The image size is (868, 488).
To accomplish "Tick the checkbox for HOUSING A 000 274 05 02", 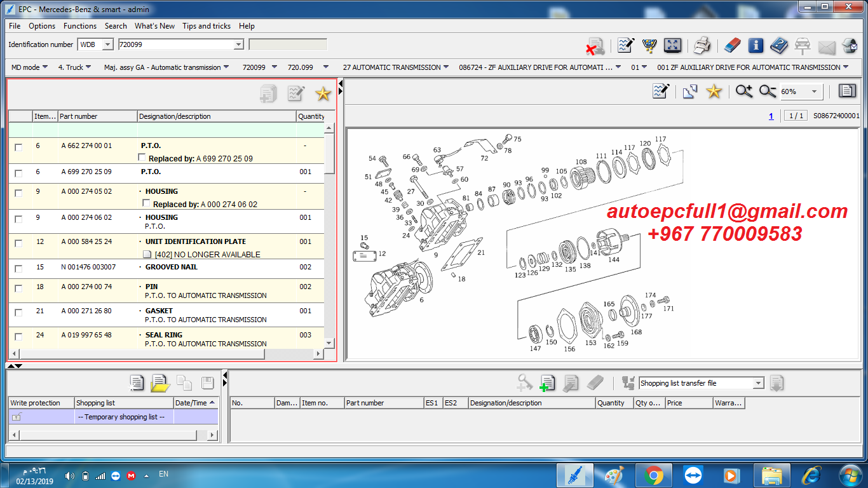I will coord(18,193).
